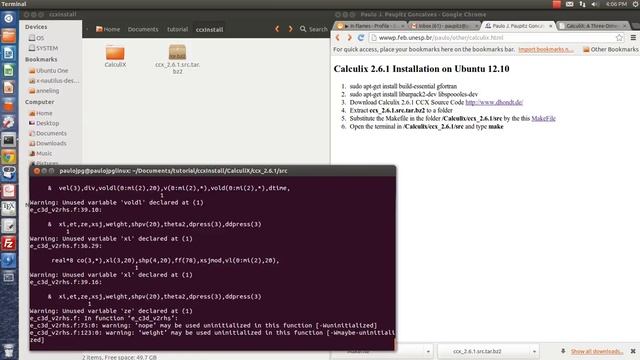Switch to Google Chrome via dock icon

(9, 157)
